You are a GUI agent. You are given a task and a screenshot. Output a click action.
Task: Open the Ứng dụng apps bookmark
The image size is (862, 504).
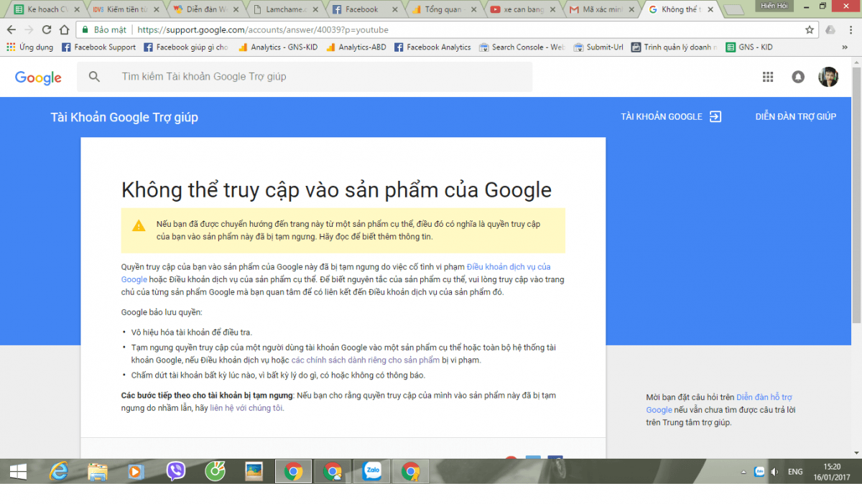[30, 47]
